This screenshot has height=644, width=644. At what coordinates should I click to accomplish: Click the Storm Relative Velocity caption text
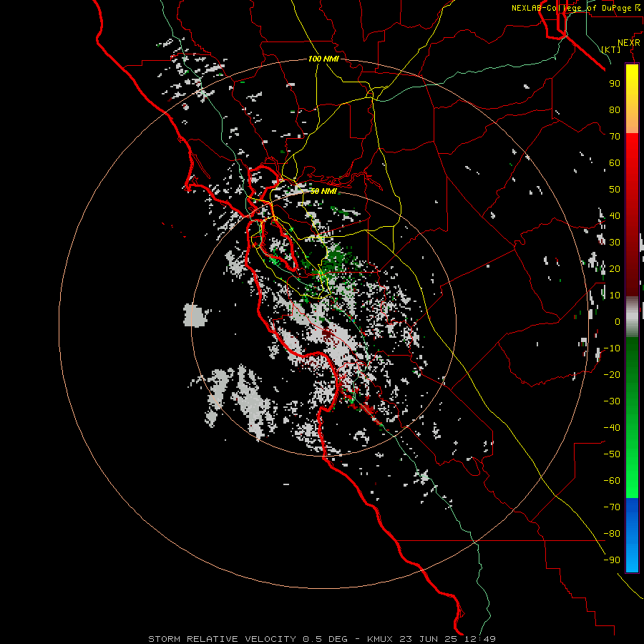tap(322, 639)
